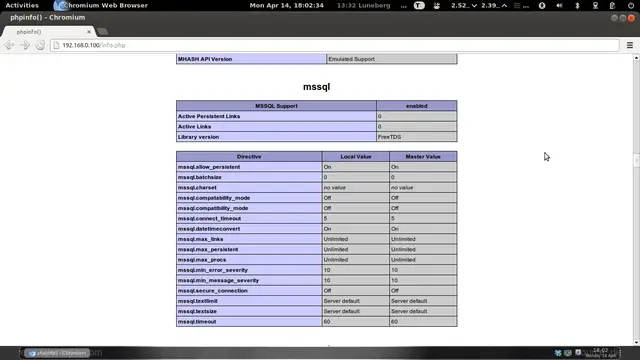640x360 pixels.
Task: Click the 13:32 Luneberg world clock
Action: (363, 6)
